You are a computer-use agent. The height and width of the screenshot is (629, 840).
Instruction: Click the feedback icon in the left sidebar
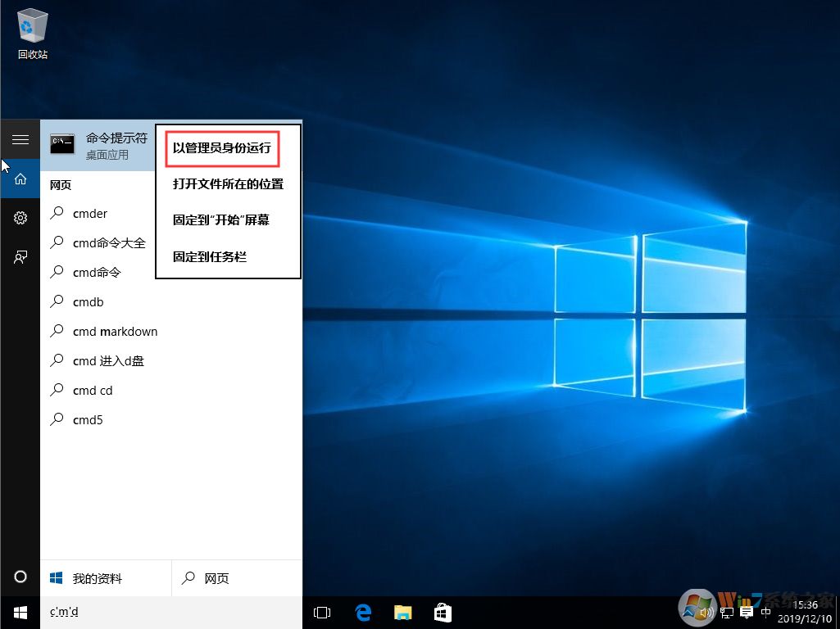coord(20,257)
